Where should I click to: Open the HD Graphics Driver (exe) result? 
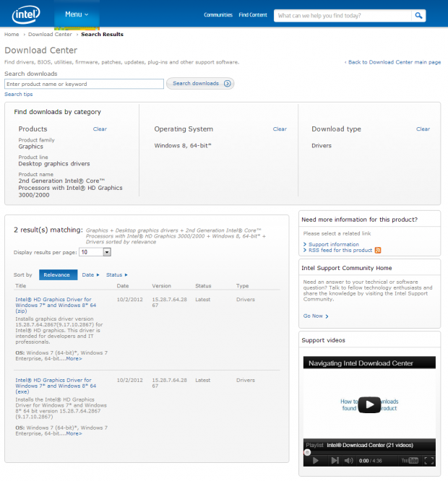[x=56, y=386]
